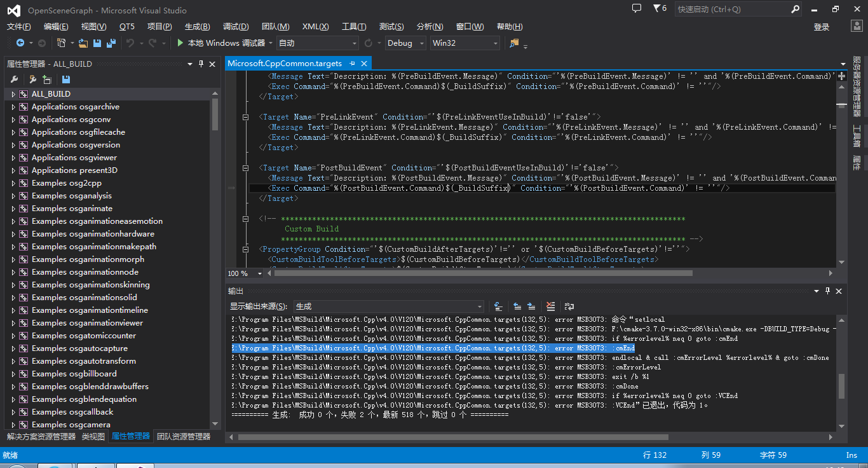The height and width of the screenshot is (468, 868).
Task: Click the Navigate Backward arrow icon
Action: [20, 43]
